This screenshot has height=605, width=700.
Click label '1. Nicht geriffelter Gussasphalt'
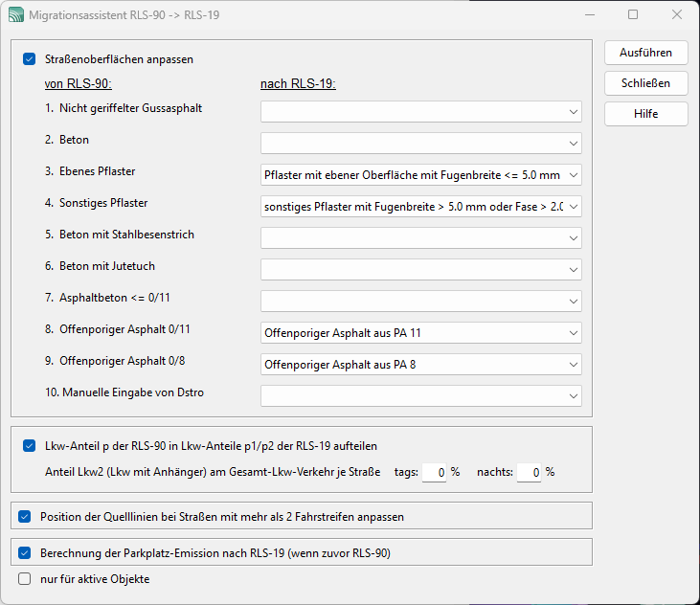124,108
